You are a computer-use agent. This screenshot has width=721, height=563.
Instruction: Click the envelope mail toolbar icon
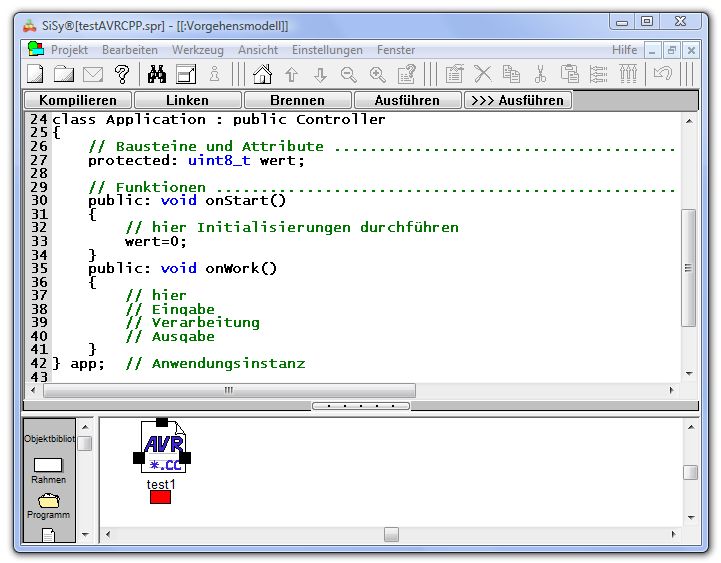93,74
